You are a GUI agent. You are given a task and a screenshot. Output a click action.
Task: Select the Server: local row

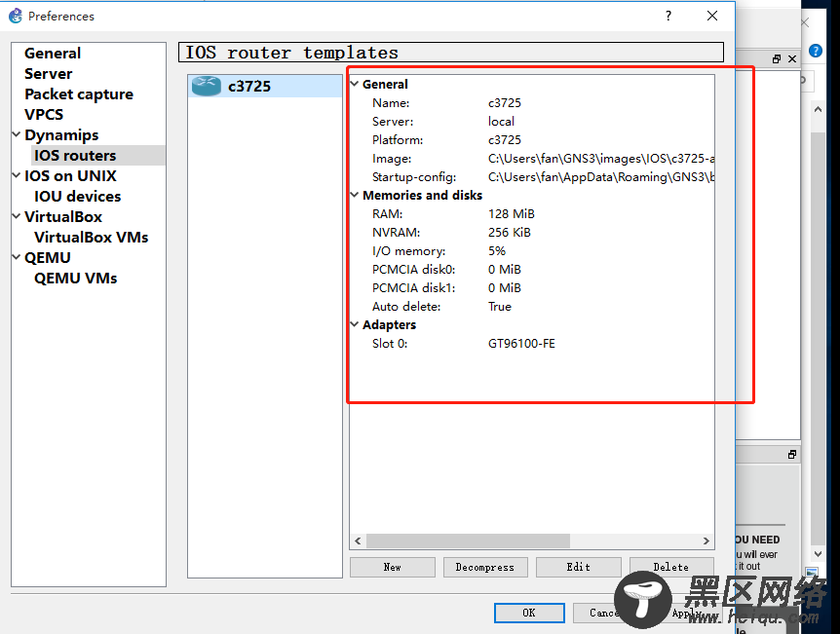tap(532, 122)
